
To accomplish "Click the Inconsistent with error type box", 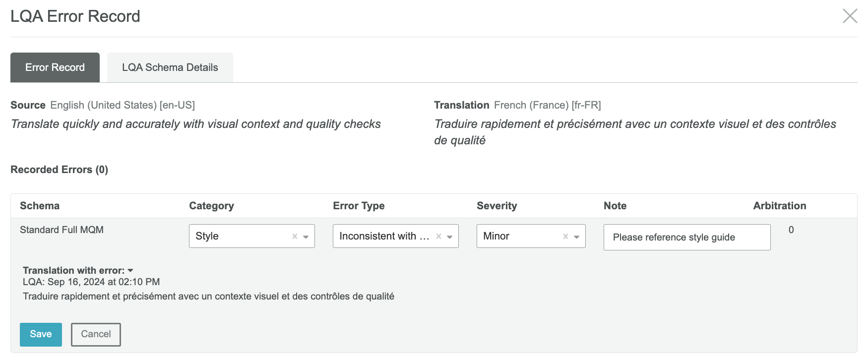I will (396, 236).
